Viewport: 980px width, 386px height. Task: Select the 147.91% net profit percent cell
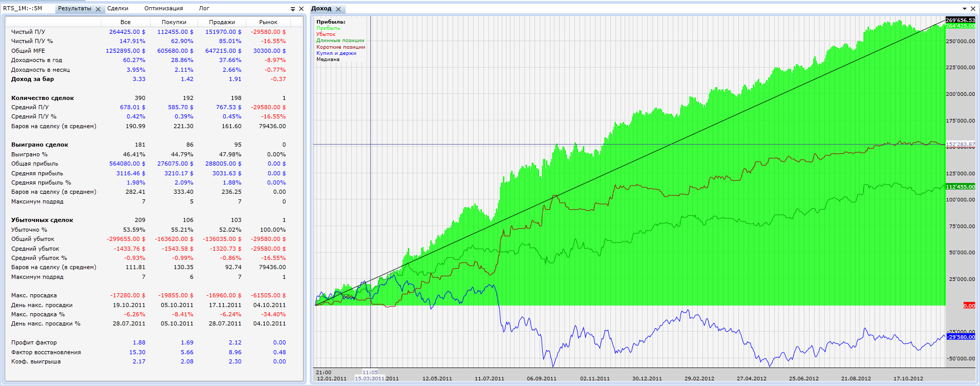point(133,41)
